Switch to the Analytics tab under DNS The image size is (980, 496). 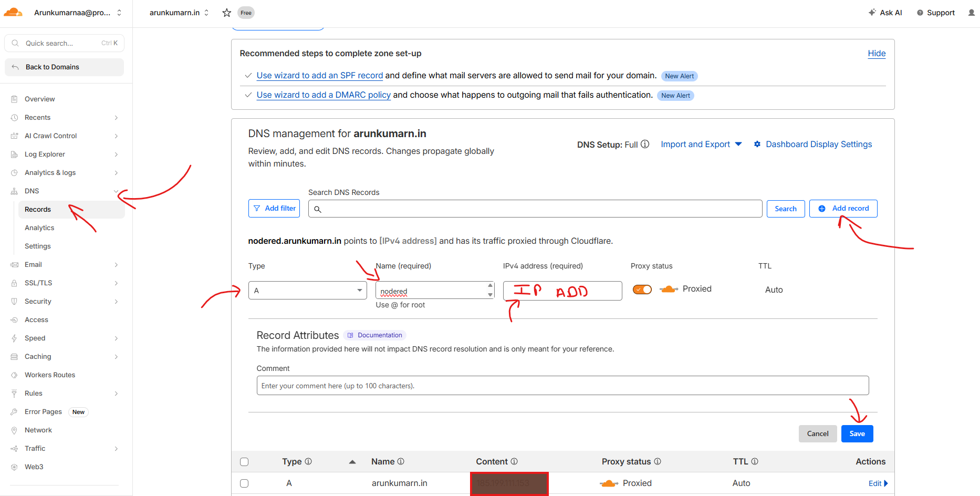point(39,228)
